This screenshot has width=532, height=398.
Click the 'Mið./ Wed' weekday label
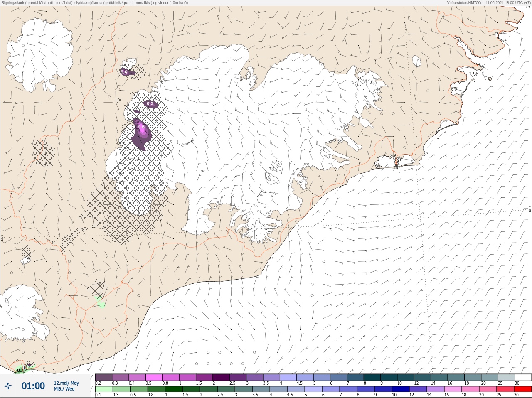coord(64,389)
